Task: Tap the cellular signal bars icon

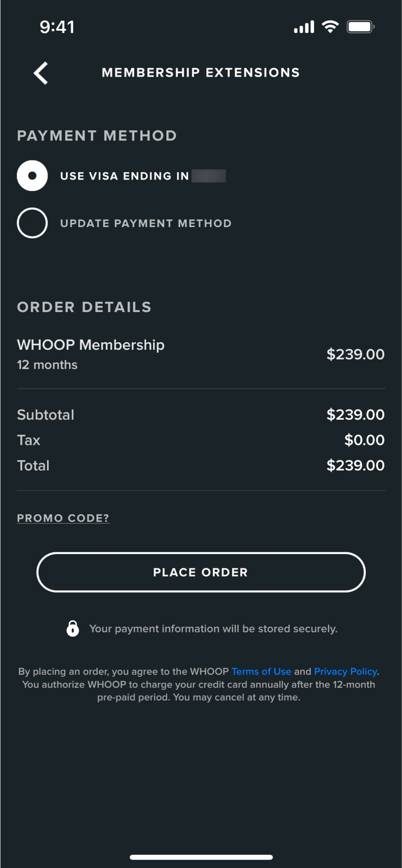Action: click(304, 27)
